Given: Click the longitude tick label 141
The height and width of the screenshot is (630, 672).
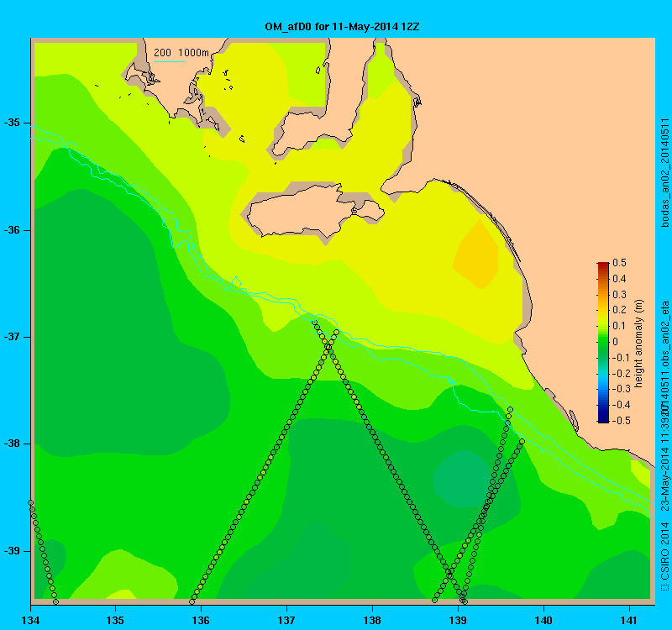Looking at the screenshot, I should point(629,620).
